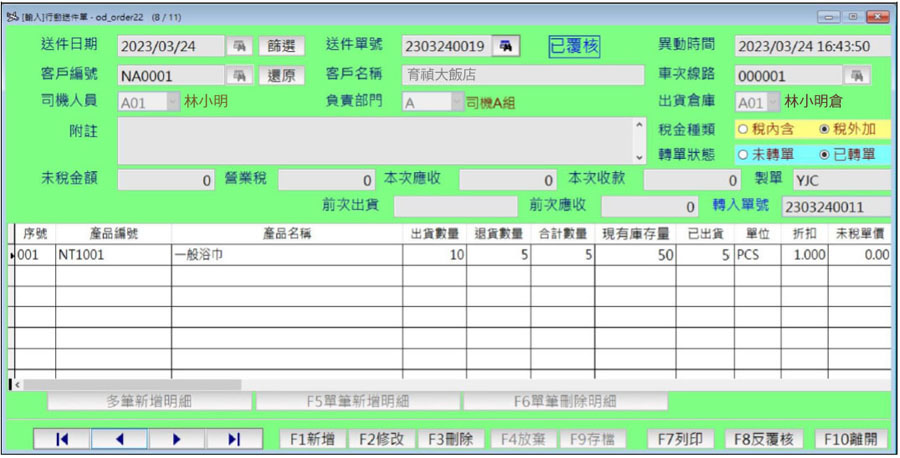Open the lookup icon beside 客戶編號 NA0001

pyautogui.click(x=239, y=75)
